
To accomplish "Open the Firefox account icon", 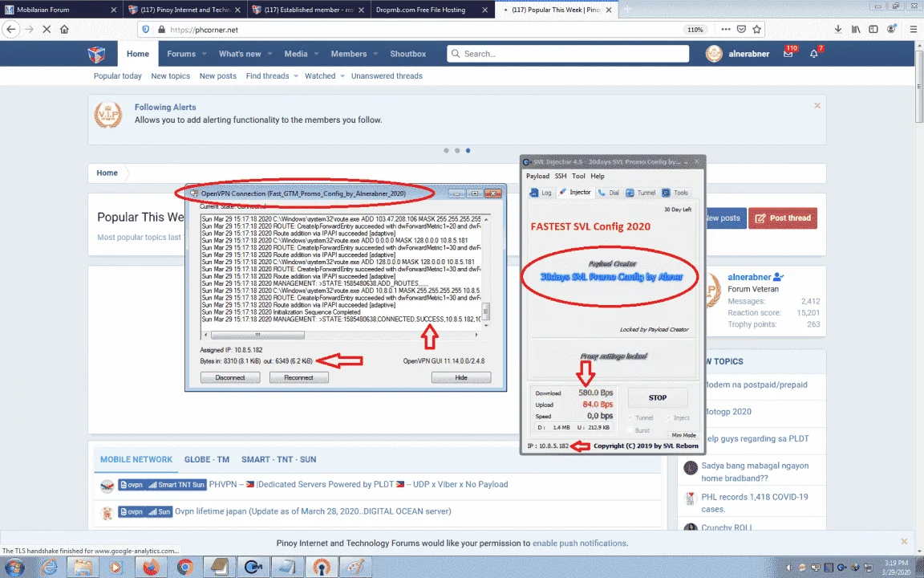I will pos(892,29).
